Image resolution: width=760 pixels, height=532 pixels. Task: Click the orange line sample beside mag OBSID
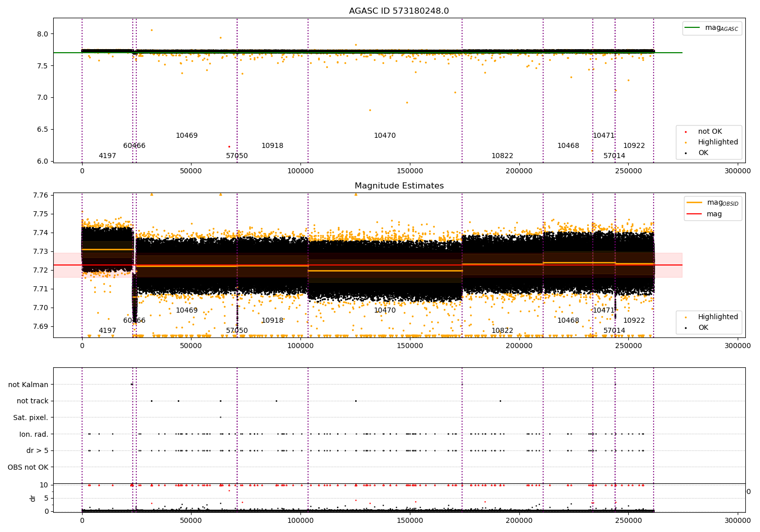point(694,202)
